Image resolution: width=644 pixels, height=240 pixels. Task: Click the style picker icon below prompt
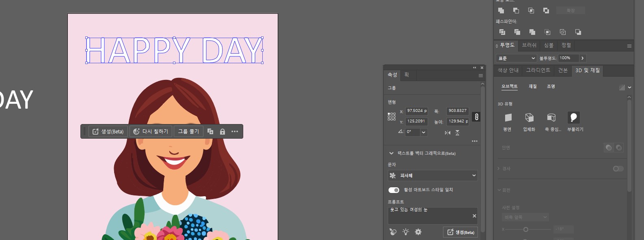tap(393, 232)
